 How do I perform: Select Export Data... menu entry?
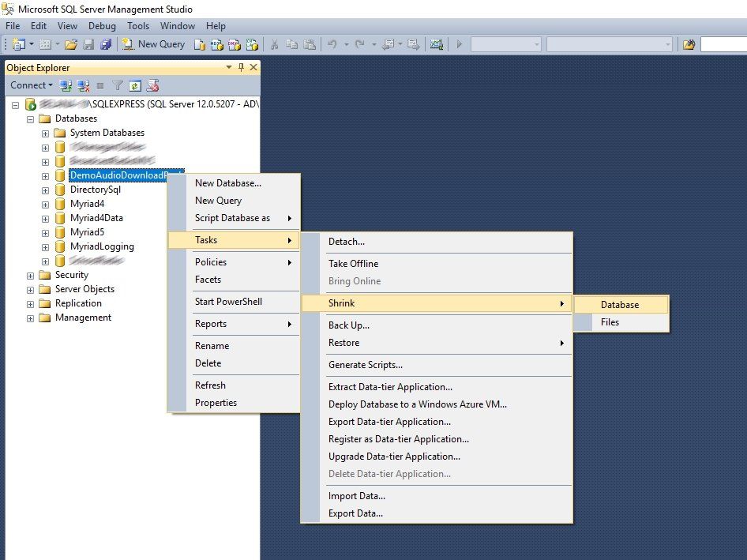437,513
